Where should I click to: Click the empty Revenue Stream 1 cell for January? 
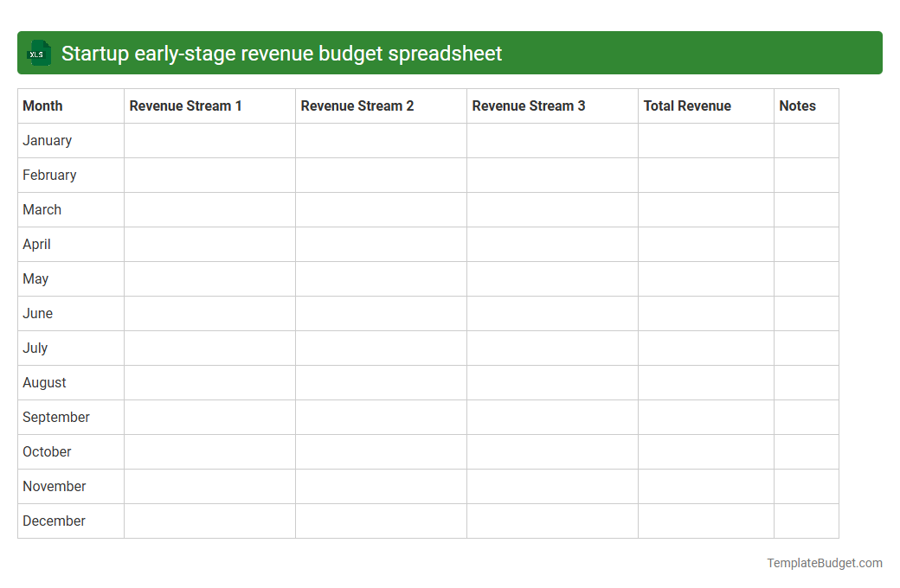(209, 140)
